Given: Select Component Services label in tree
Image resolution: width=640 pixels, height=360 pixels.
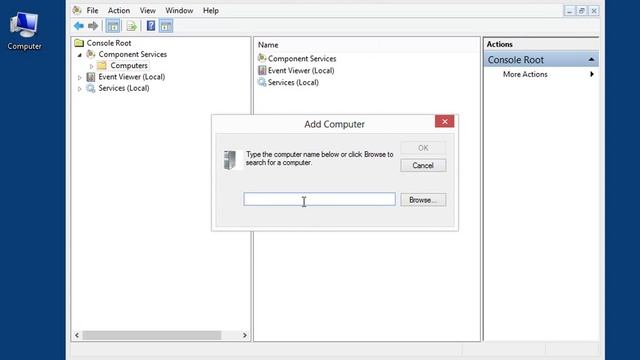Looking at the screenshot, I should pos(133,54).
